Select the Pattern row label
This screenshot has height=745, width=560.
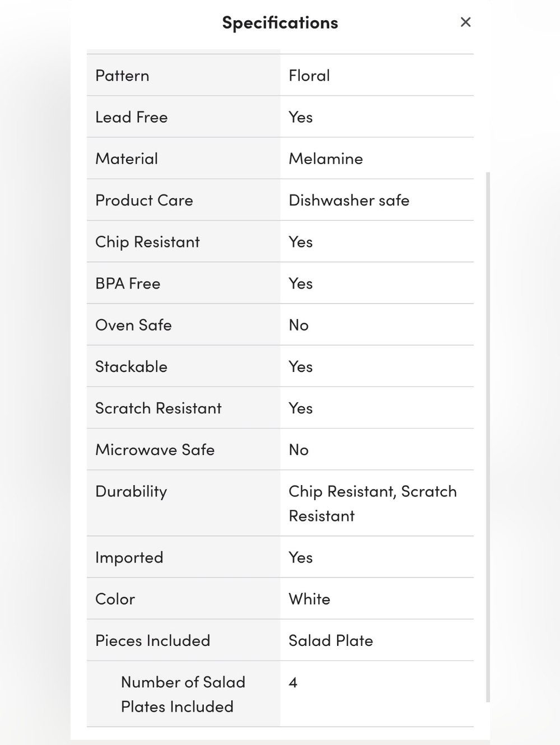click(x=122, y=76)
